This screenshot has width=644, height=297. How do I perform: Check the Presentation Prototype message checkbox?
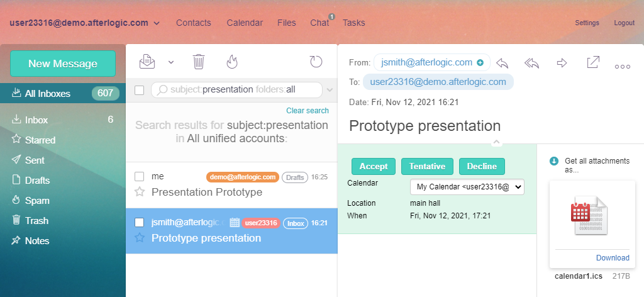140,176
